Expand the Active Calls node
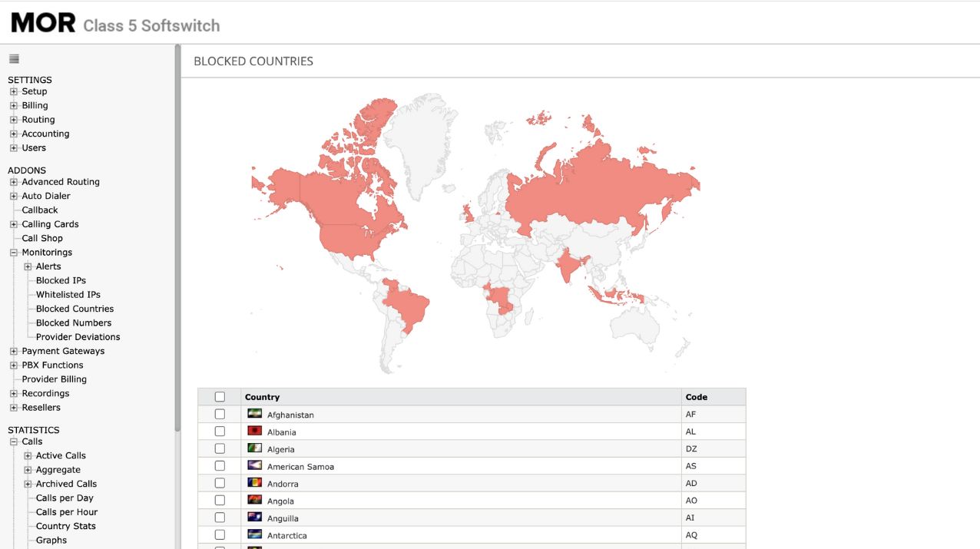Viewport: 980px width, 549px height. tap(28, 456)
